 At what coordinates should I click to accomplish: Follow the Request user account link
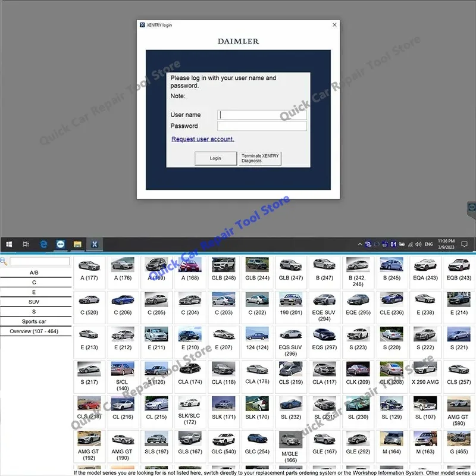pyautogui.click(x=203, y=139)
